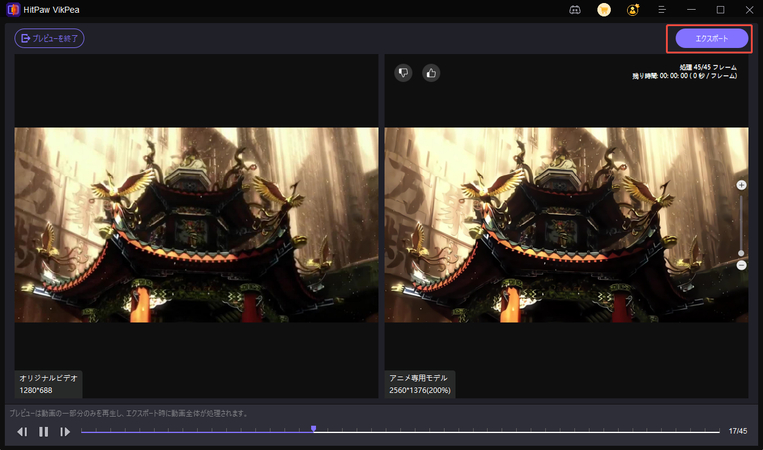This screenshot has width=763, height=450.
Task: Open the shopping cart purchase icon
Action: [x=604, y=10]
